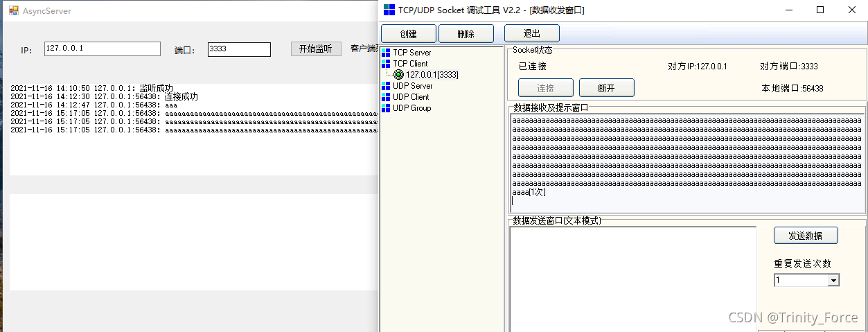Screen dimensions: 868x332
Task: Click the 对方IP:127.0.0.1 label
Action: point(698,67)
